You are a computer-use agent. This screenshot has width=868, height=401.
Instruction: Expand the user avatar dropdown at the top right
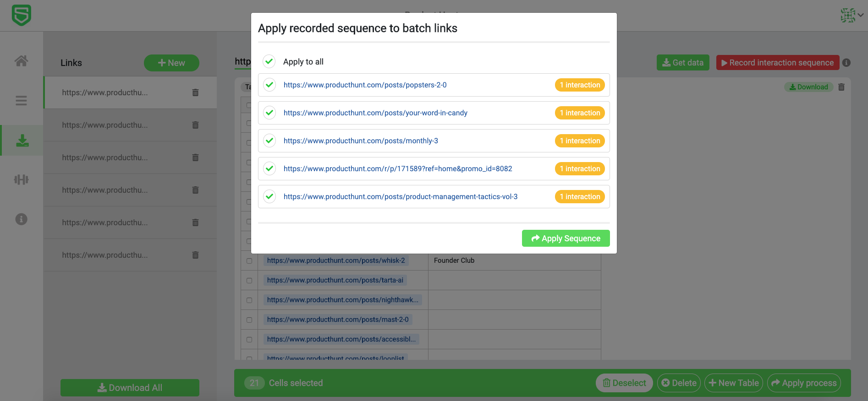(x=852, y=15)
